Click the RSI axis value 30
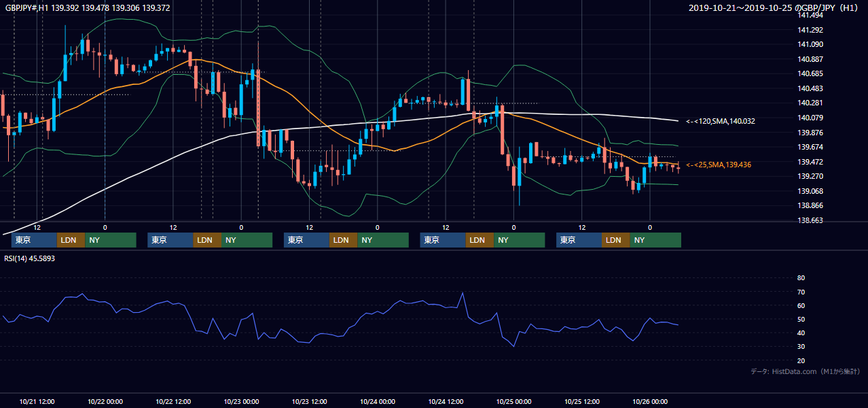The image size is (868, 408). click(x=801, y=347)
